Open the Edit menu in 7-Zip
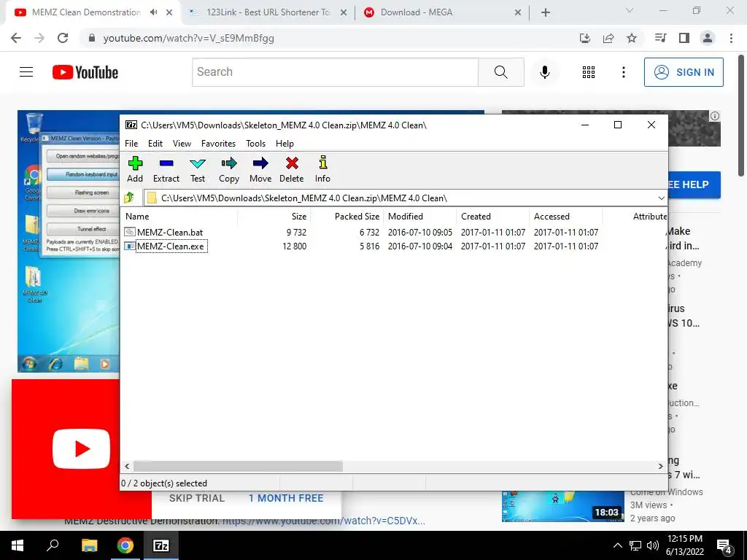The height and width of the screenshot is (560, 747). (155, 144)
